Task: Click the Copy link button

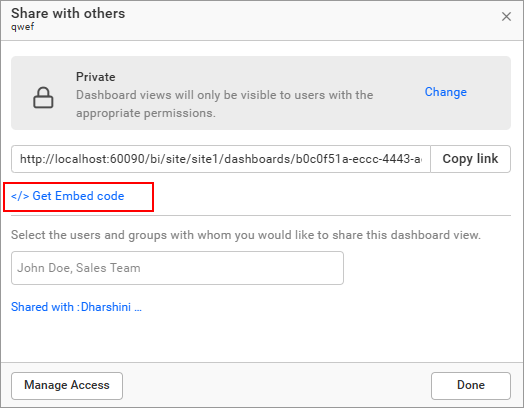Action: (470, 159)
